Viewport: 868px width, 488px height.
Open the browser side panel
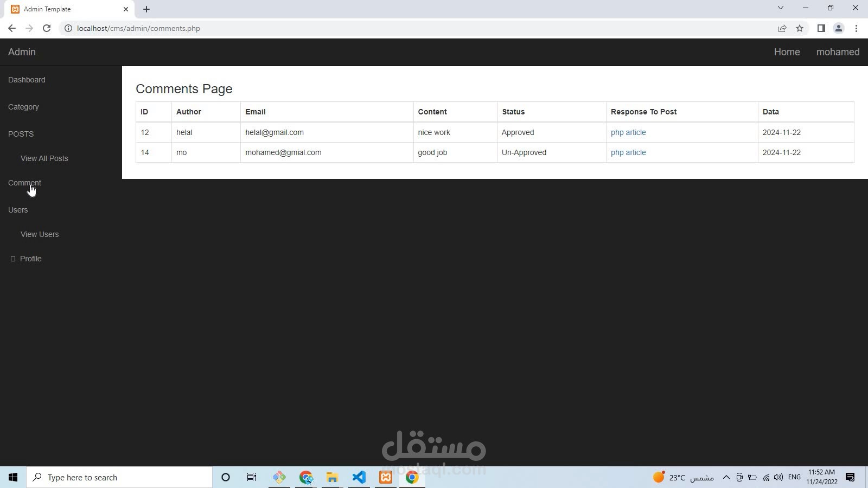821,28
